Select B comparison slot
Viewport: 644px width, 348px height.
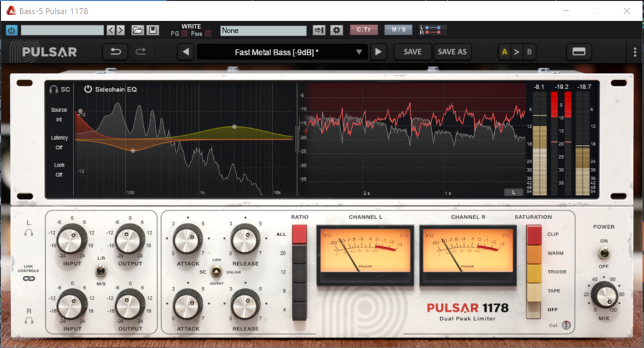[529, 52]
